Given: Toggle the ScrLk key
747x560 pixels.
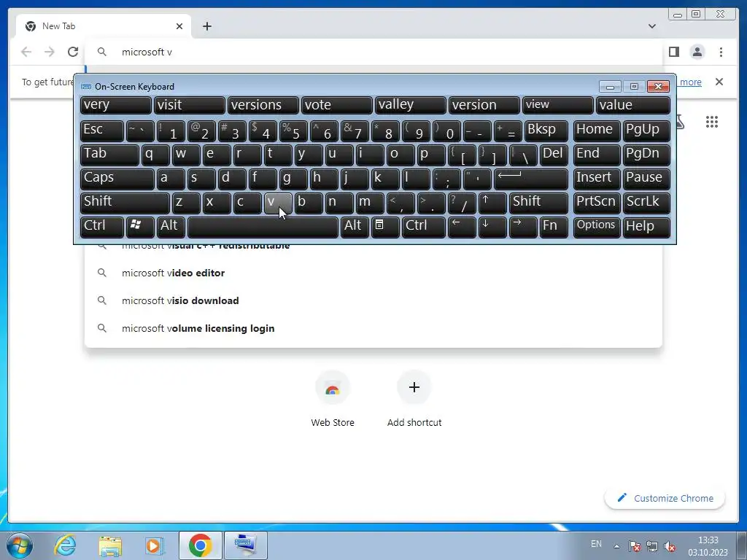Looking at the screenshot, I should pos(646,203).
